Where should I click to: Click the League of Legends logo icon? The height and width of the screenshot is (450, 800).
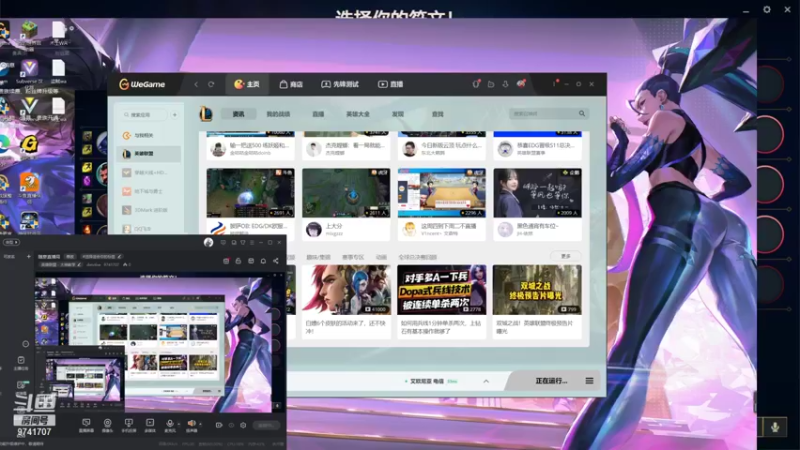206,114
